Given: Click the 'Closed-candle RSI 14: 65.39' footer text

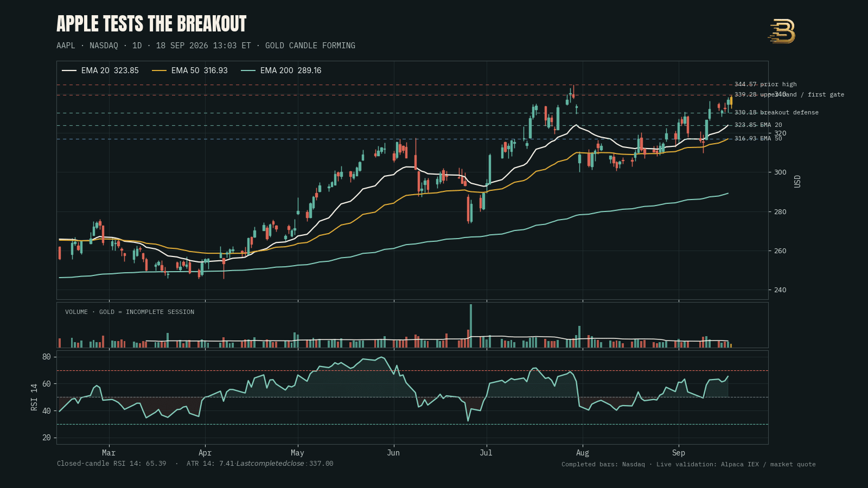Looking at the screenshot, I should tap(112, 464).
